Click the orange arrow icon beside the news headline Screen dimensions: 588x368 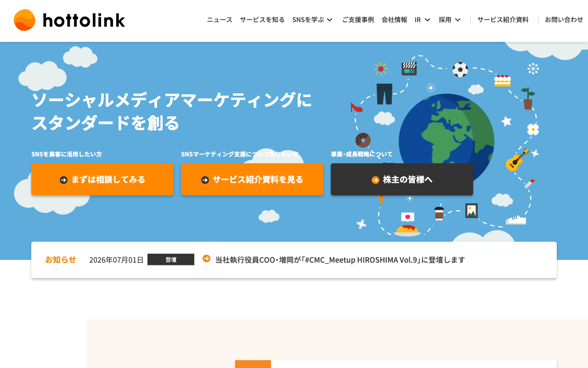pyautogui.click(x=206, y=259)
